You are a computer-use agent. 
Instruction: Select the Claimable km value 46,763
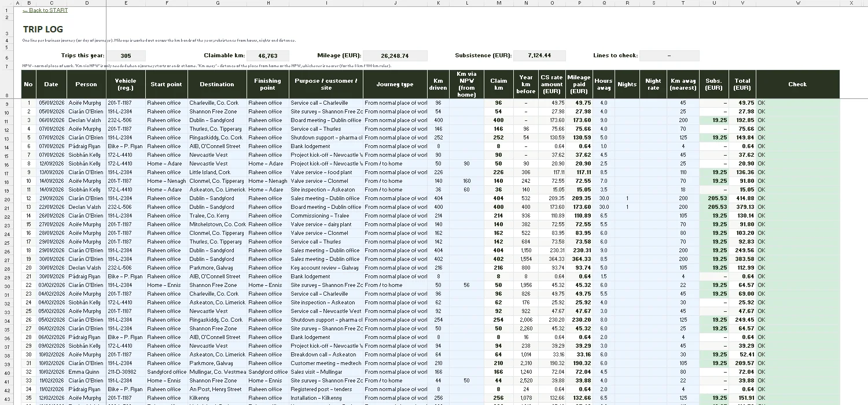pos(267,56)
